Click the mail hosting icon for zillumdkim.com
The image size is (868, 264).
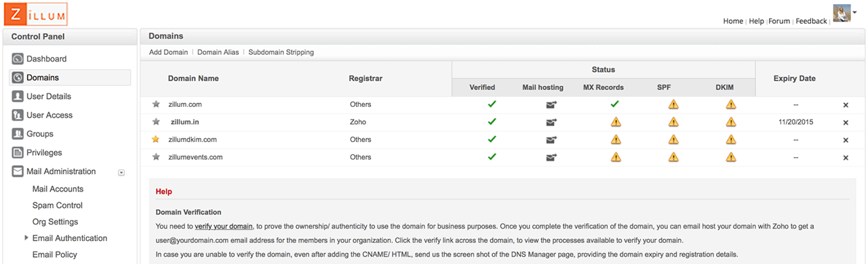(x=551, y=140)
